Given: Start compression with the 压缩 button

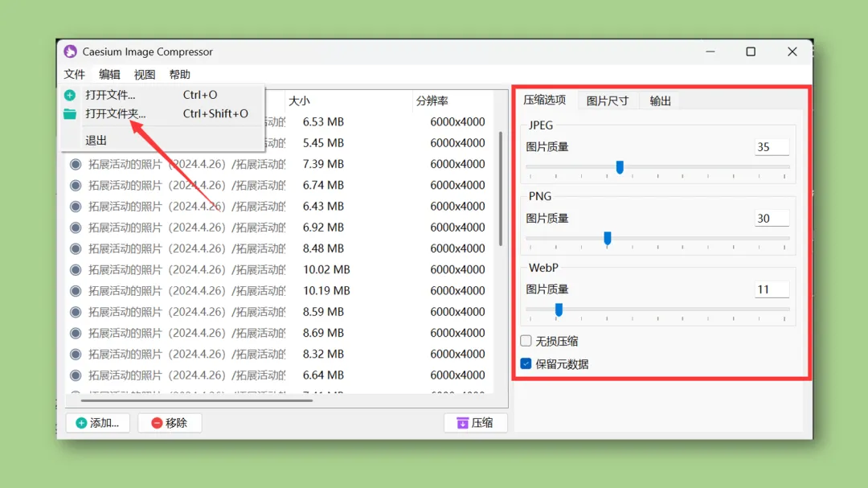Looking at the screenshot, I should pyautogui.click(x=475, y=423).
